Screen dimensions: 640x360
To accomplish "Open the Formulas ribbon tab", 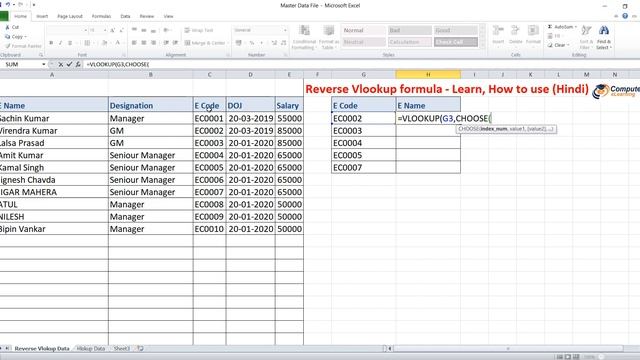I will pyautogui.click(x=101, y=16).
